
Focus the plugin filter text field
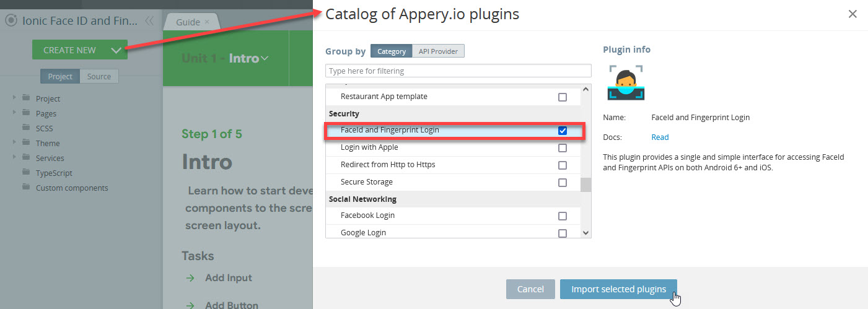point(458,71)
